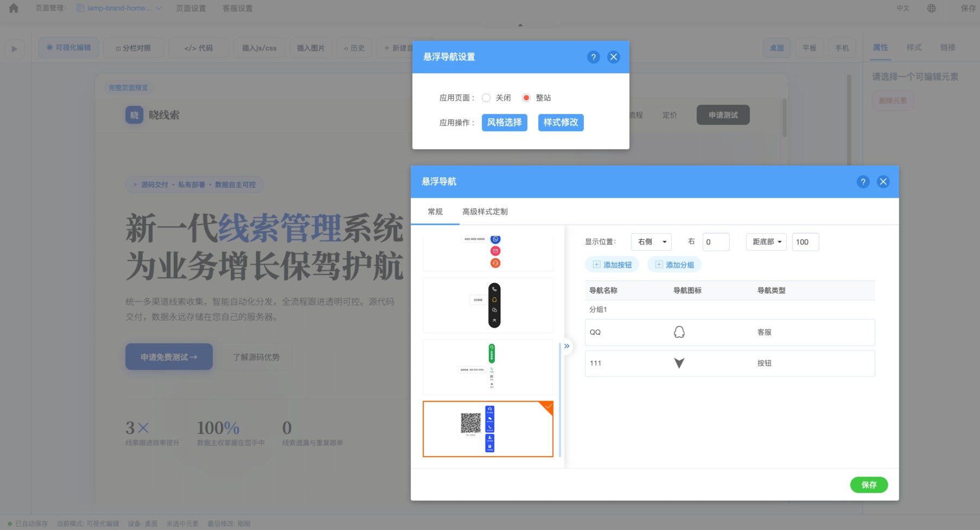This screenshot has width=980, height=530.
Task: Select the blue QR code nav style thumbnail
Action: tap(488, 429)
